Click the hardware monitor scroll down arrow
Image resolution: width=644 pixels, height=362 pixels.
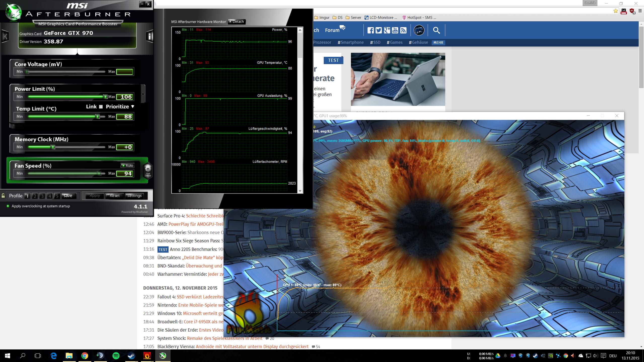tap(300, 191)
